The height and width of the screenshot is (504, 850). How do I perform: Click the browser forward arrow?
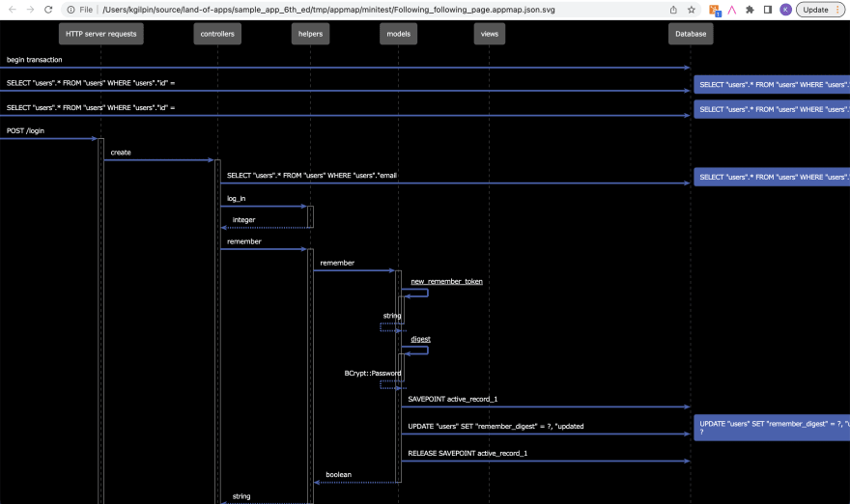[30, 10]
